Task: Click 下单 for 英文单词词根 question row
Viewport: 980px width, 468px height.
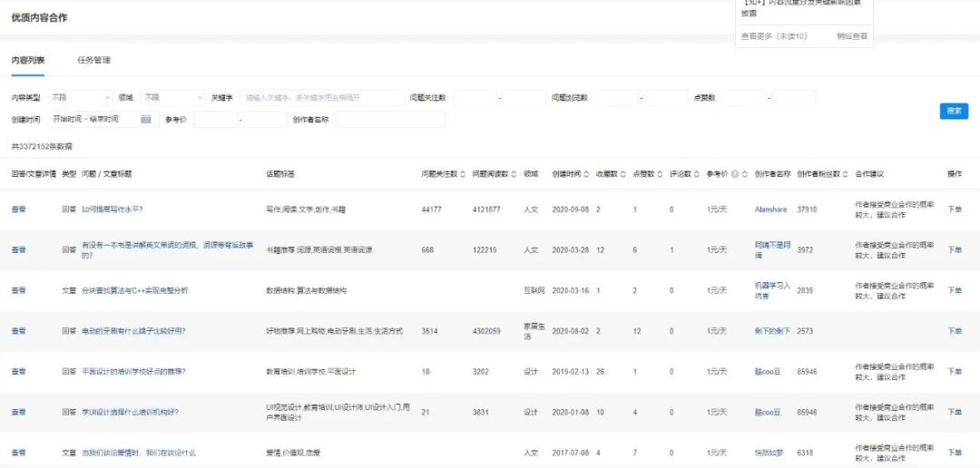Action: 955,250
